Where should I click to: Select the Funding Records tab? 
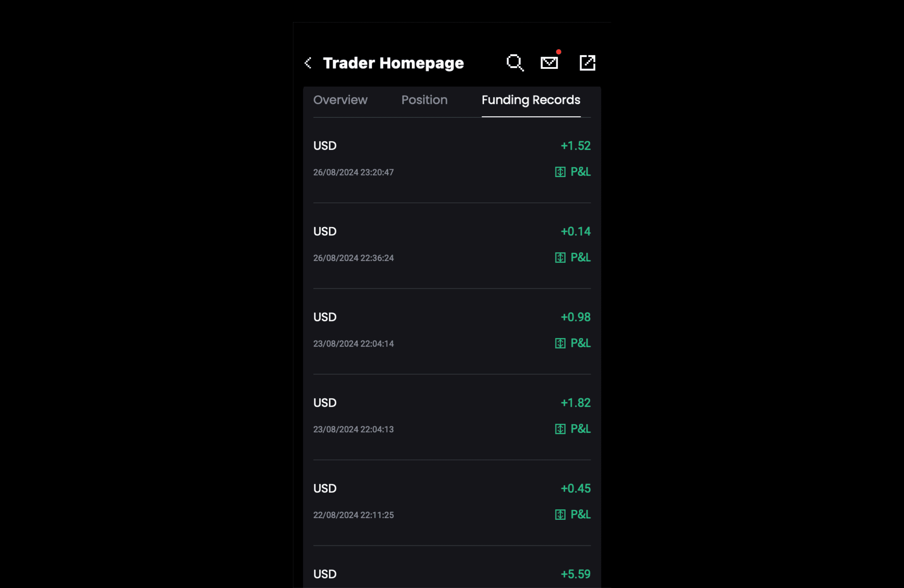531,101
